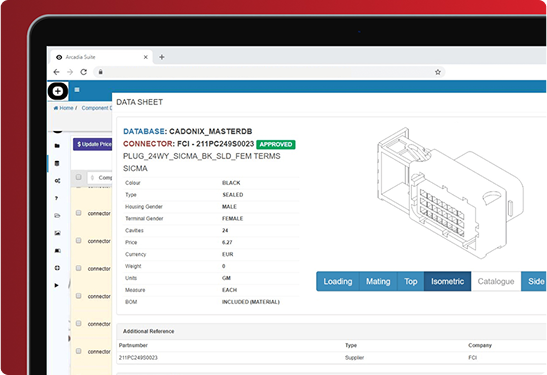547x375 pixels.
Task: Click the play triangle icon in sidebar
Action: click(56, 285)
